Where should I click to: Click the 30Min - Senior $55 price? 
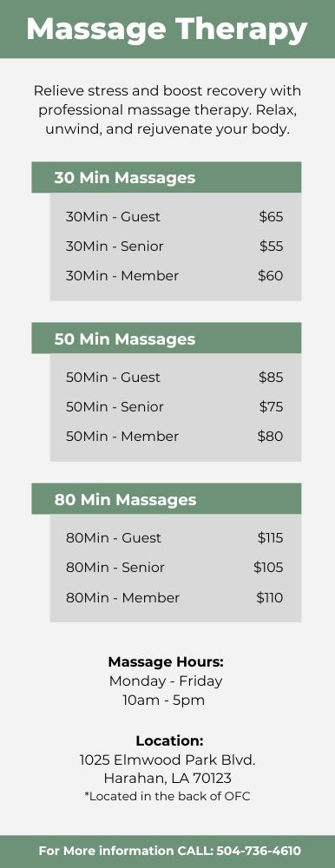tap(272, 247)
